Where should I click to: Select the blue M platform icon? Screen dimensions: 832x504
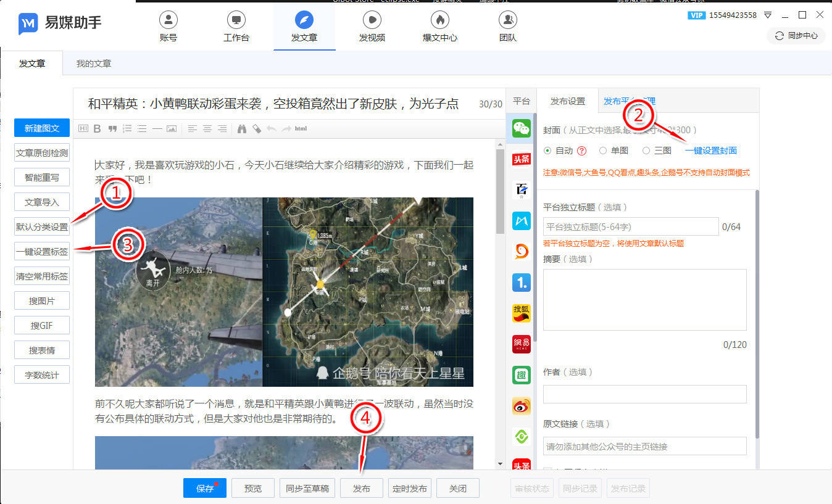point(522,221)
